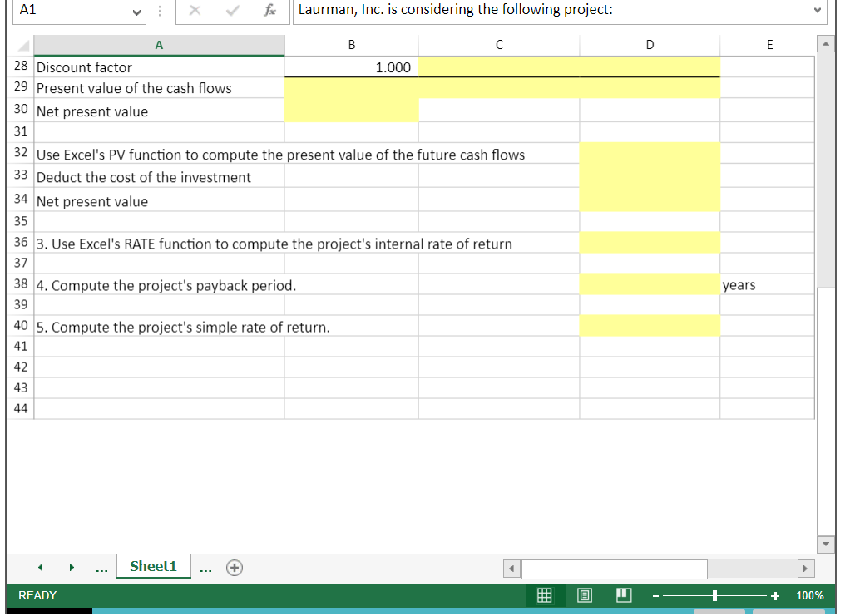Click the Zoom Out minus icon
The height and width of the screenshot is (616, 850).
[656, 595]
